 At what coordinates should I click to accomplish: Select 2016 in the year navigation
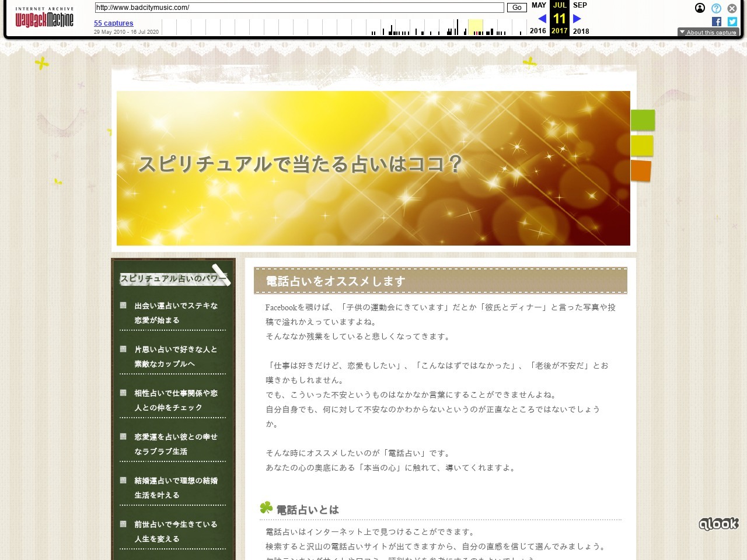pyautogui.click(x=537, y=31)
